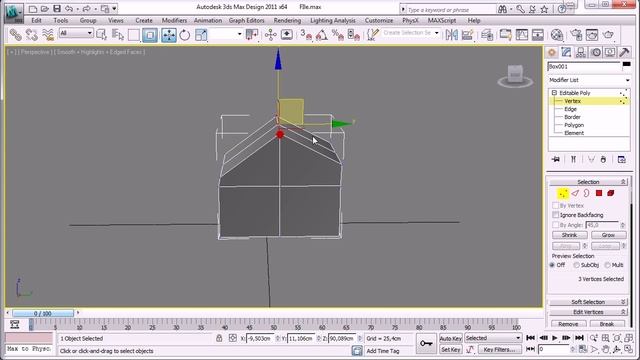Toggle Set Key Mode key icon
Image resolution: width=640 pixels, height=360 pixels.
click(426, 344)
